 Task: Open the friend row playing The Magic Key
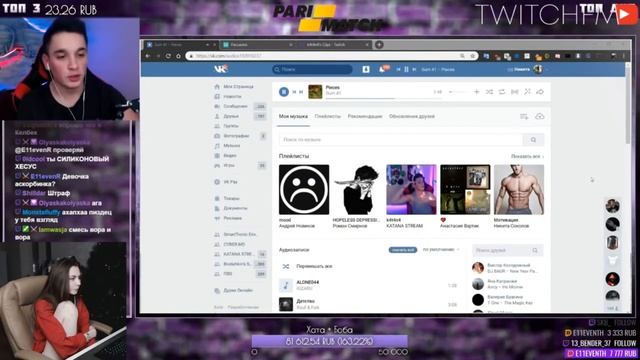click(507, 300)
